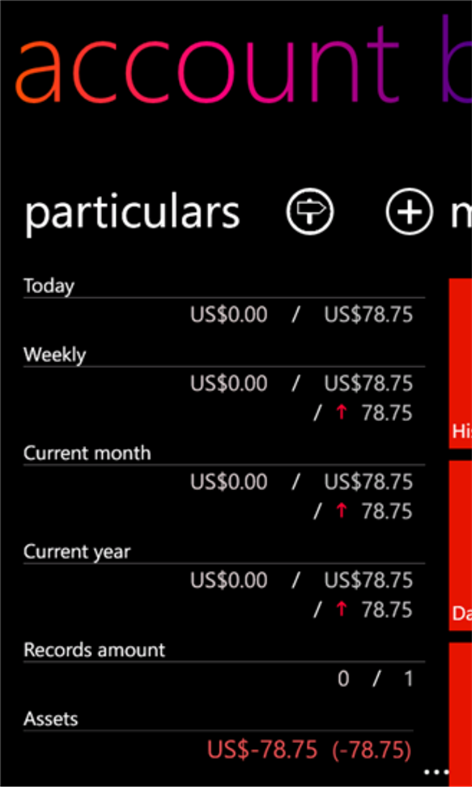Select the Current year label
The width and height of the screenshot is (472, 787).
point(77,552)
